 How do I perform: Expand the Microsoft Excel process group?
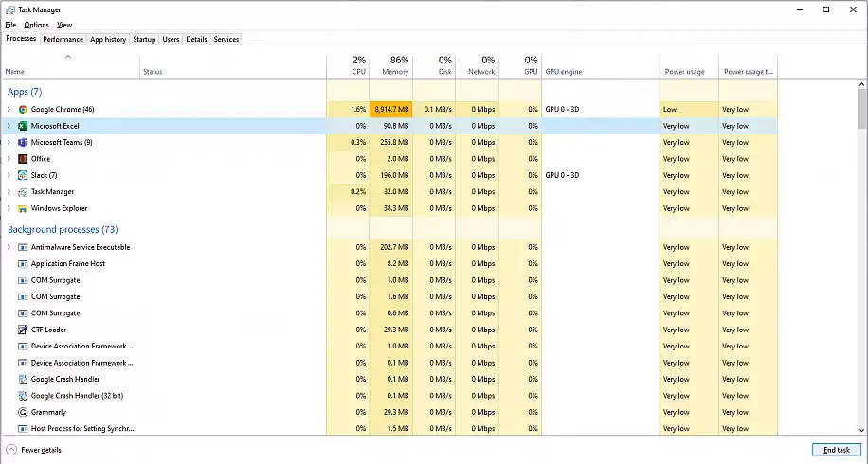coord(9,126)
